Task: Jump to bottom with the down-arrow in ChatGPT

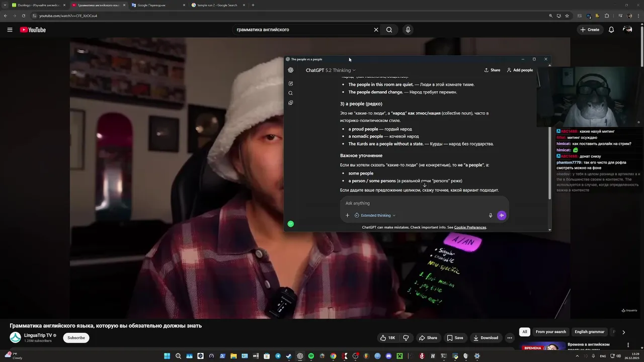Action: pos(424,185)
